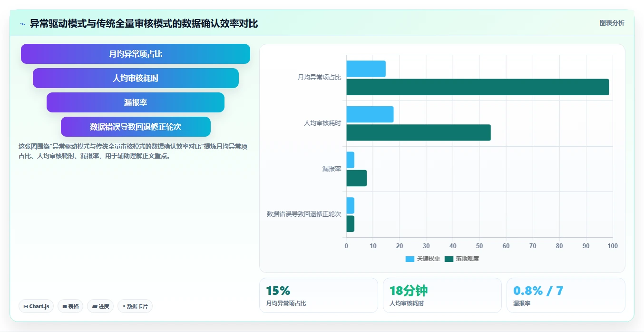Click the lightning icon beside the title

[x=22, y=24]
